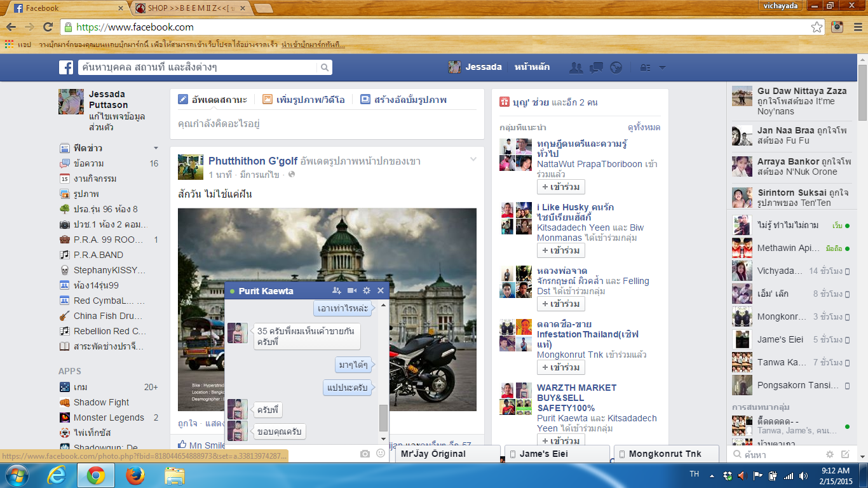Open Internet Explorer from the taskbar

pos(57,475)
